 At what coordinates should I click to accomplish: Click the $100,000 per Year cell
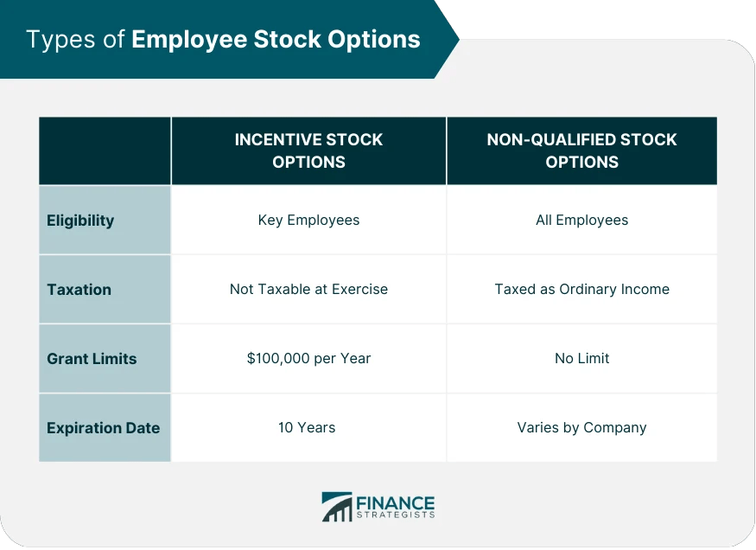(308, 358)
